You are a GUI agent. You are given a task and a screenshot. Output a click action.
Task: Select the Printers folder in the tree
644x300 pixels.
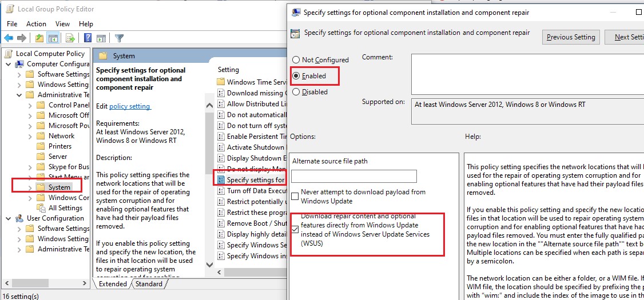coord(60,146)
